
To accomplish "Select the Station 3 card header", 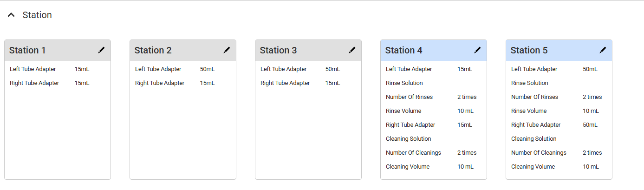I will (x=297, y=50).
